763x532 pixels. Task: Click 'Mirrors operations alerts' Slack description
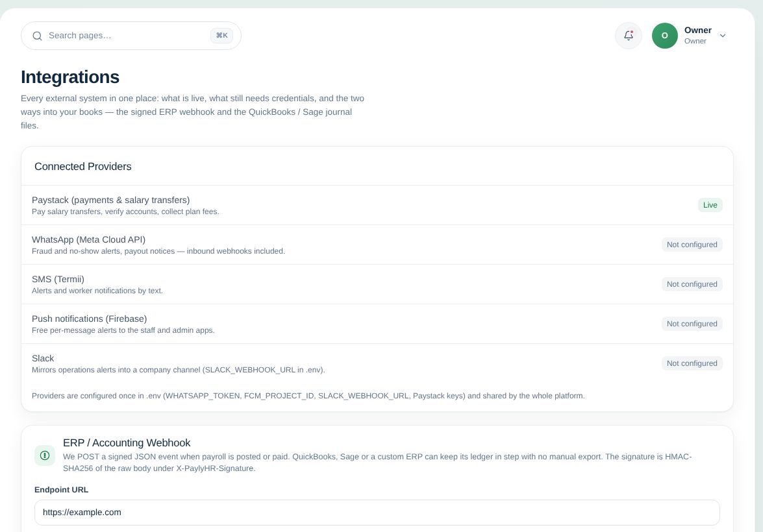[x=178, y=370]
